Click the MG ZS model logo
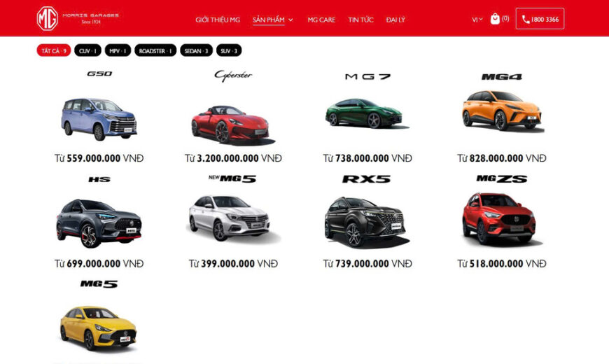The height and width of the screenshot is (364, 609). 501,179
